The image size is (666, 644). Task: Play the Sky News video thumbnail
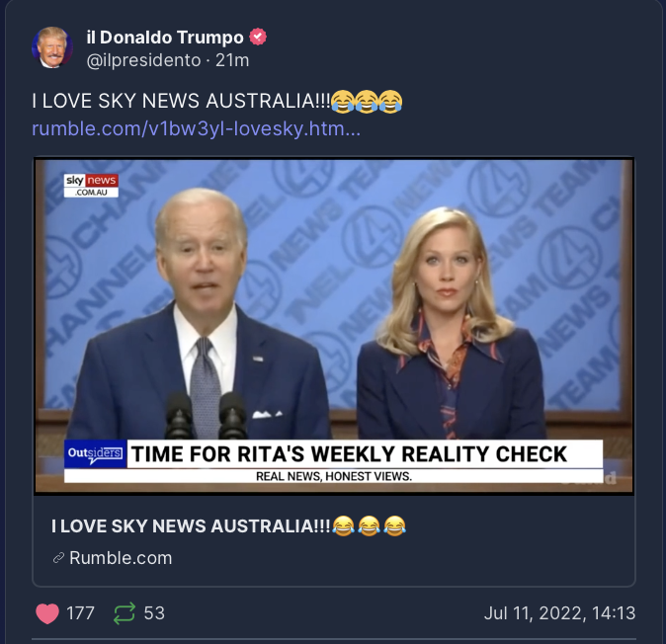[334, 326]
